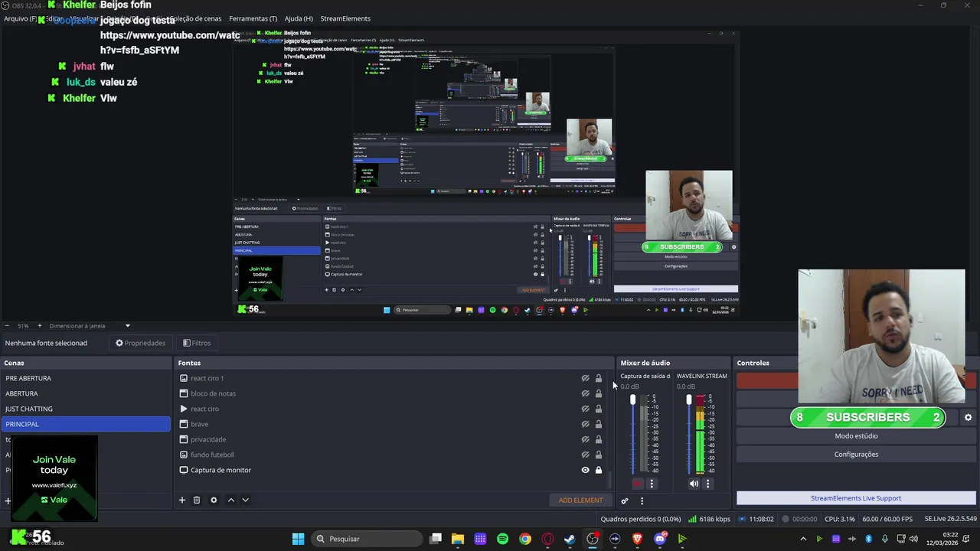Open Google Chrome from the taskbar
Screen dimensions: 980x551
click(x=525, y=539)
